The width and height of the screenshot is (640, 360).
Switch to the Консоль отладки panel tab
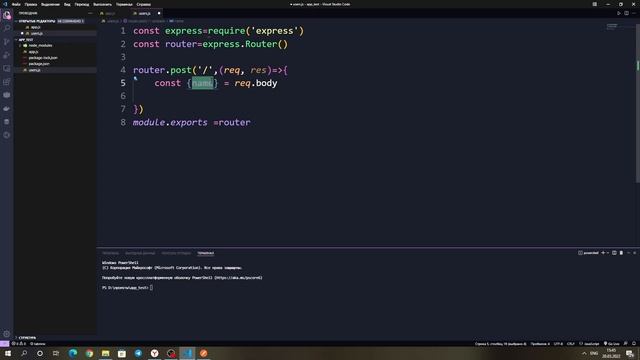176,253
